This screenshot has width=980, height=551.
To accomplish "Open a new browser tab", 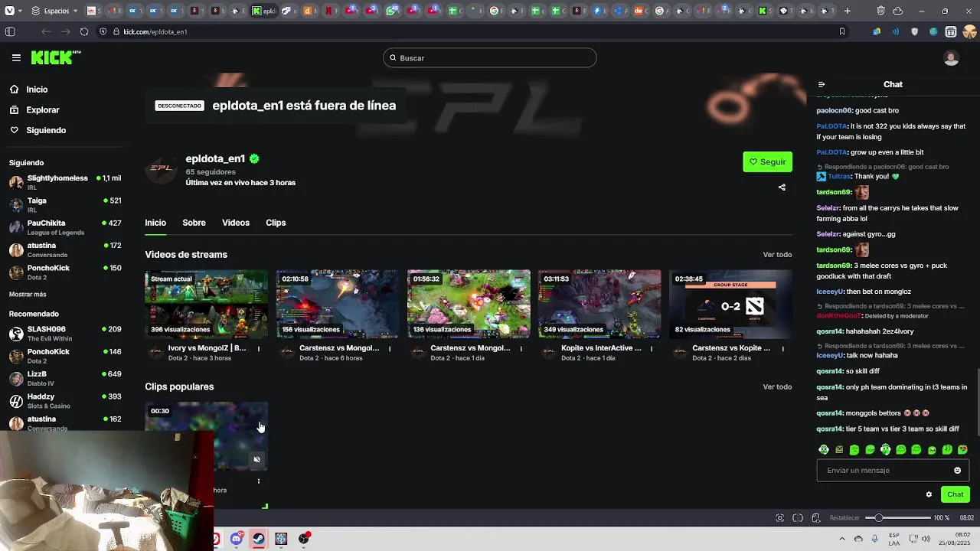I will click(847, 11).
